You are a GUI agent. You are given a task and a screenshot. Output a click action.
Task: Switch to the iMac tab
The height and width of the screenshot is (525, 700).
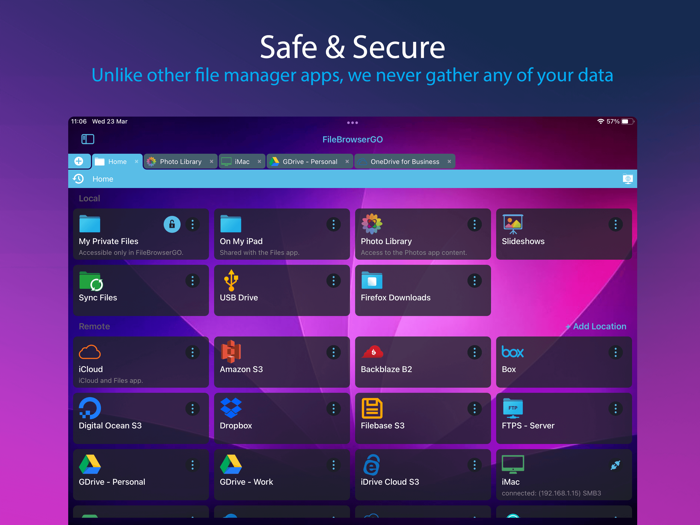click(x=242, y=162)
